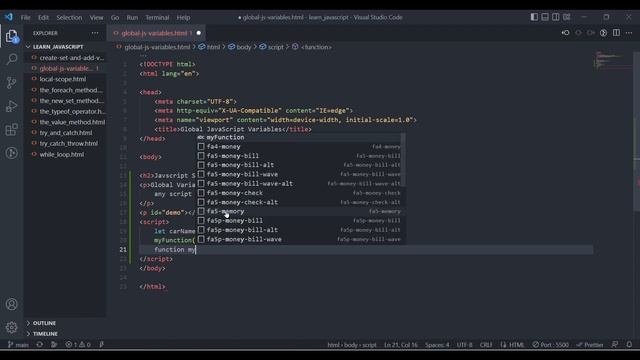Open the Run menu
The image size is (640, 360).
(x=132, y=17)
